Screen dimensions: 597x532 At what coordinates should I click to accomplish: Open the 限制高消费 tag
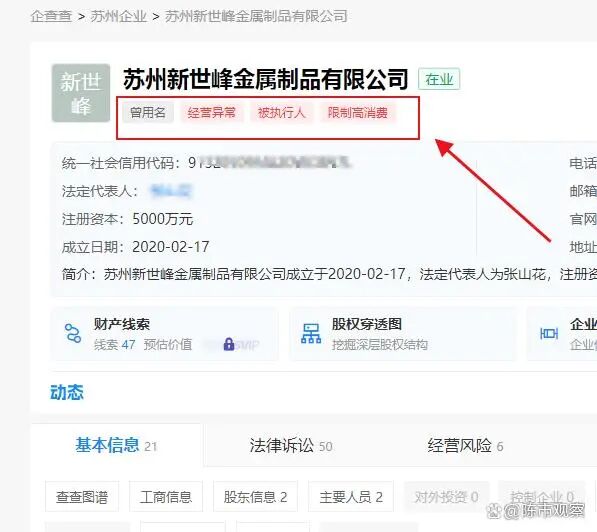point(358,113)
